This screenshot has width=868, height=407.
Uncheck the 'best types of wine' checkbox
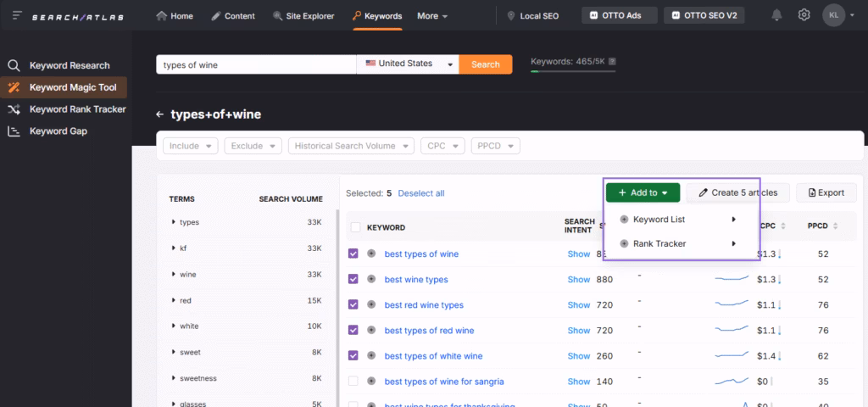(x=353, y=254)
